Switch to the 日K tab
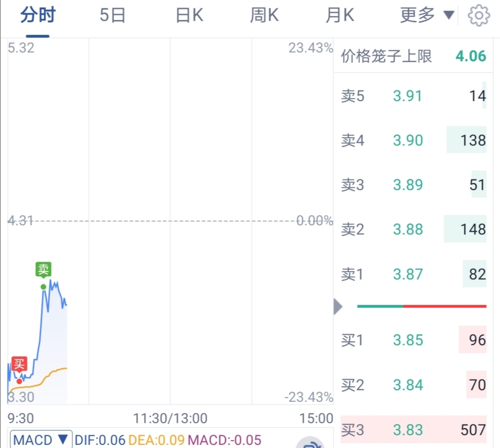This screenshot has width=500, height=448. pos(189,15)
